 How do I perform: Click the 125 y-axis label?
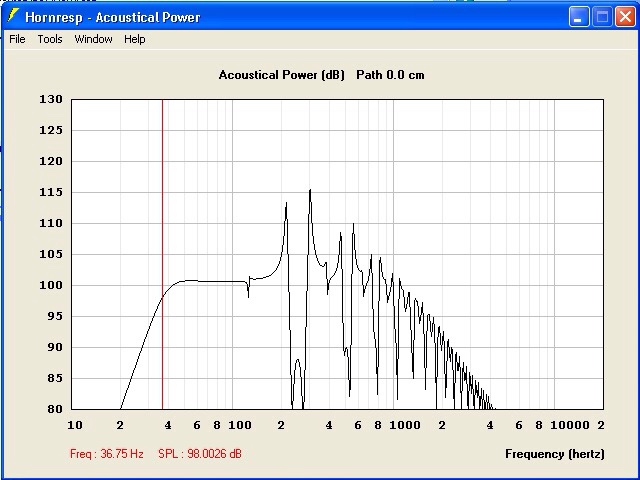51,130
